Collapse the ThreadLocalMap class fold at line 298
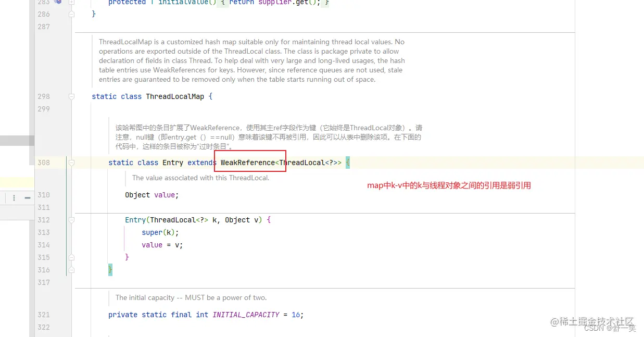The height and width of the screenshot is (337, 644). (72, 96)
